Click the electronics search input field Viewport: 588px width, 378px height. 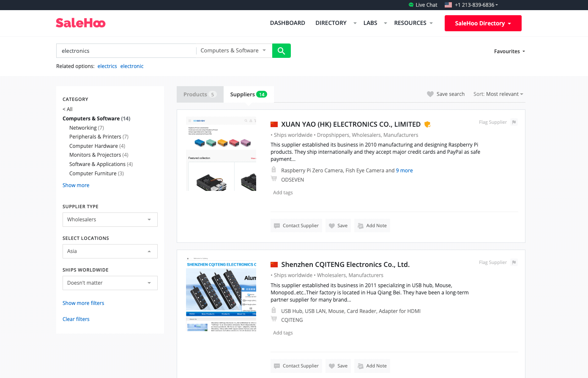click(126, 51)
